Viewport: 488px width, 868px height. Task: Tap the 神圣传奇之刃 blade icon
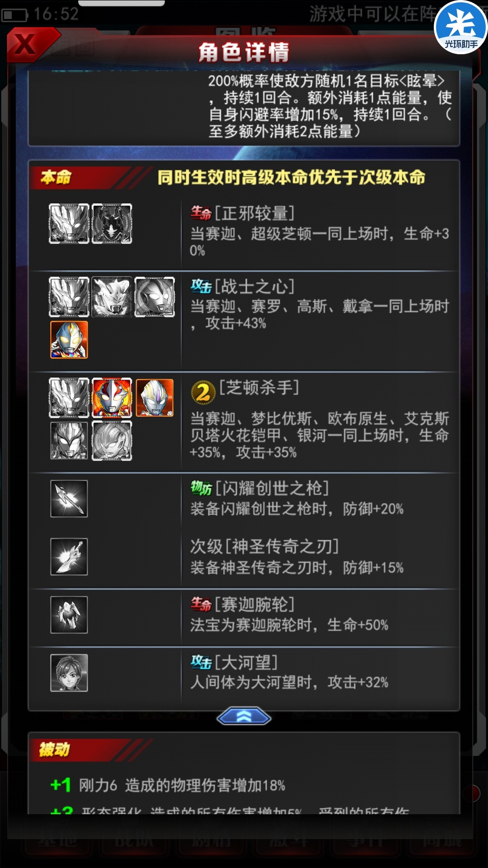pyautogui.click(x=69, y=557)
